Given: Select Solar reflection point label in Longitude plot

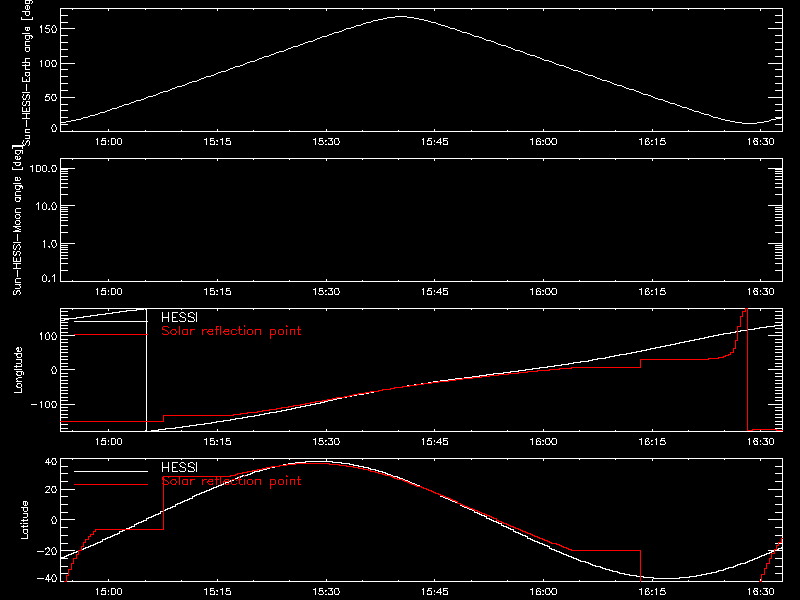Looking at the screenshot, I should (231, 331).
